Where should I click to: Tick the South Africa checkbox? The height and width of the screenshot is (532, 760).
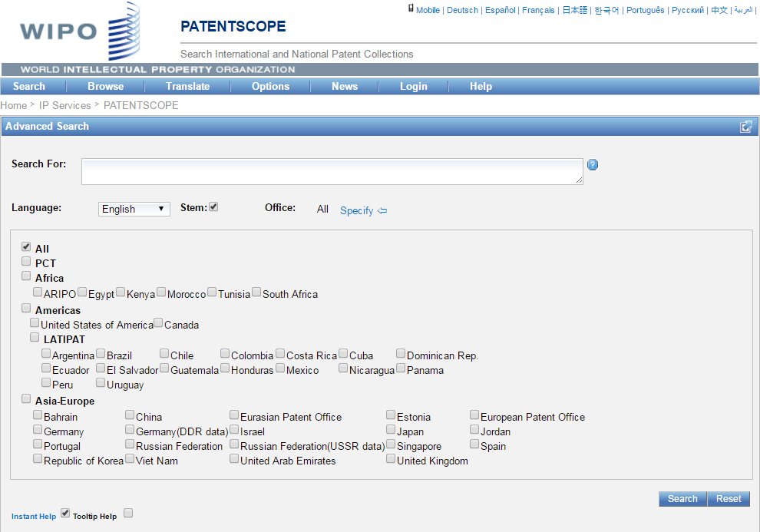coord(256,292)
